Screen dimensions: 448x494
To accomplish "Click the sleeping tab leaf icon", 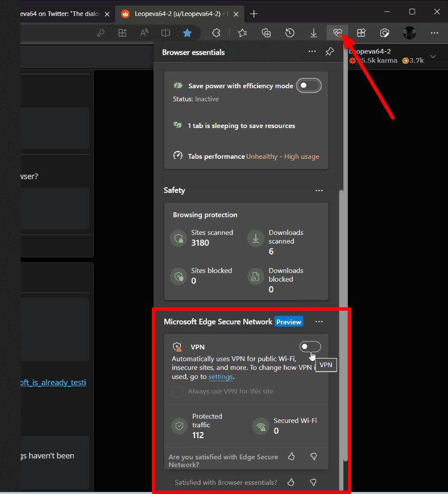I will (x=178, y=125).
